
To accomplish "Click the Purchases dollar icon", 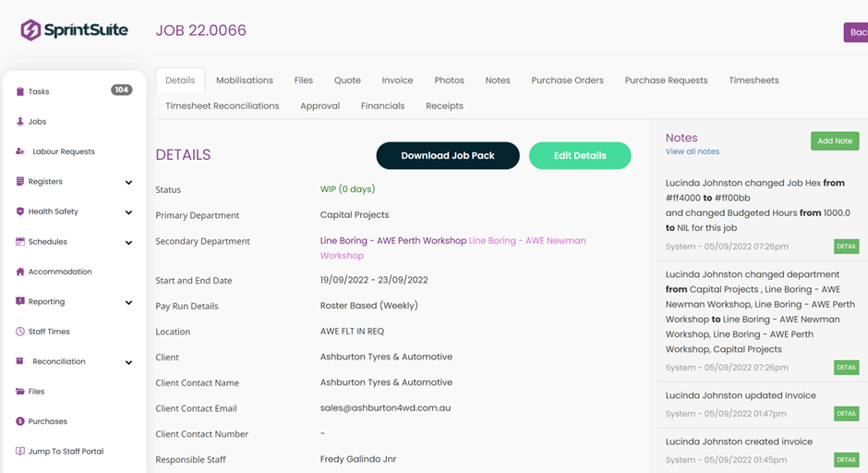I will click(x=20, y=421).
